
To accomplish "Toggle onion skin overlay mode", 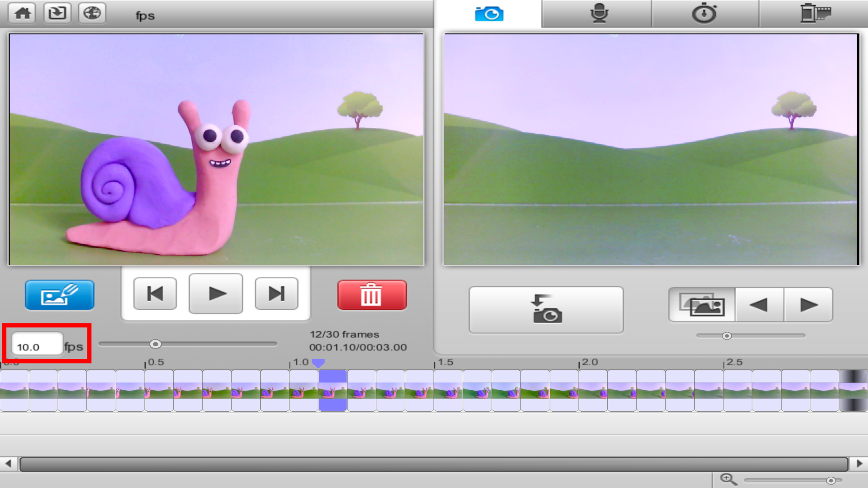I will [x=701, y=305].
